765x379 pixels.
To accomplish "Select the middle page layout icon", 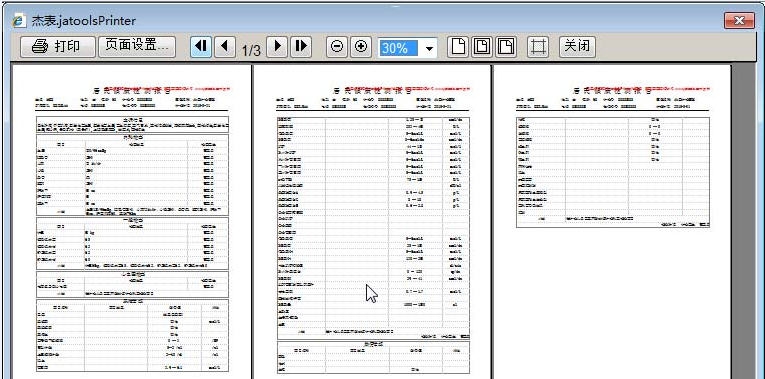I will tap(482, 47).
